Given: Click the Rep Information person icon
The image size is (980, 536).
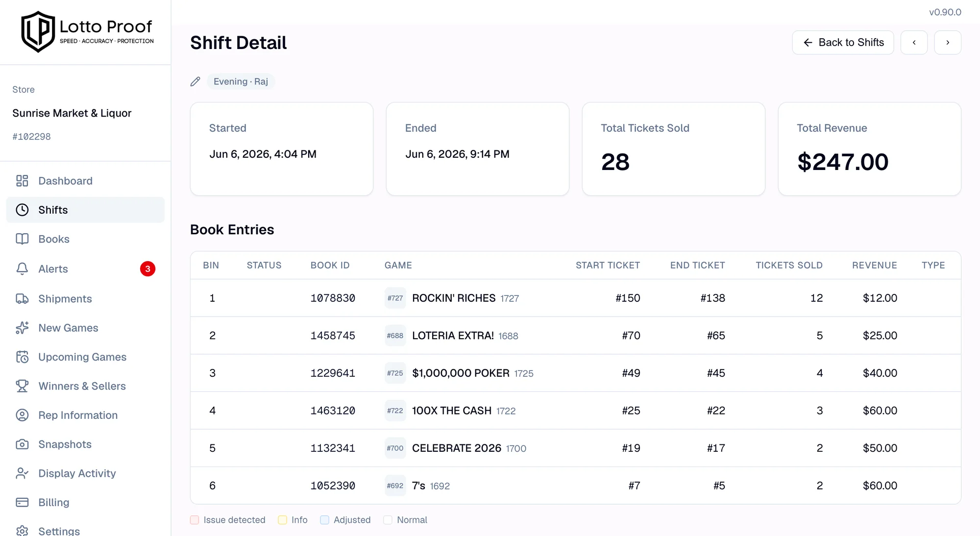Looking at the screenshot, I should 22,415.
